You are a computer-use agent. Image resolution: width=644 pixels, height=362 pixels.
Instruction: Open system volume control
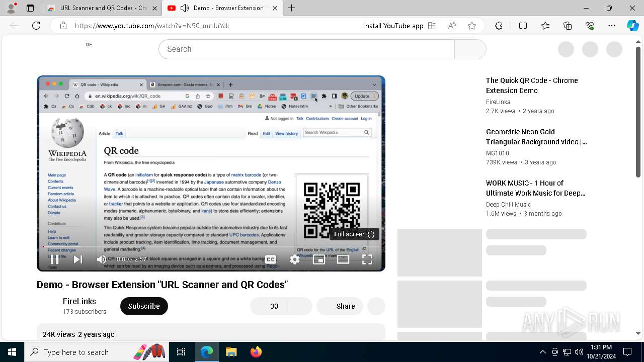(x=579, y=352)
